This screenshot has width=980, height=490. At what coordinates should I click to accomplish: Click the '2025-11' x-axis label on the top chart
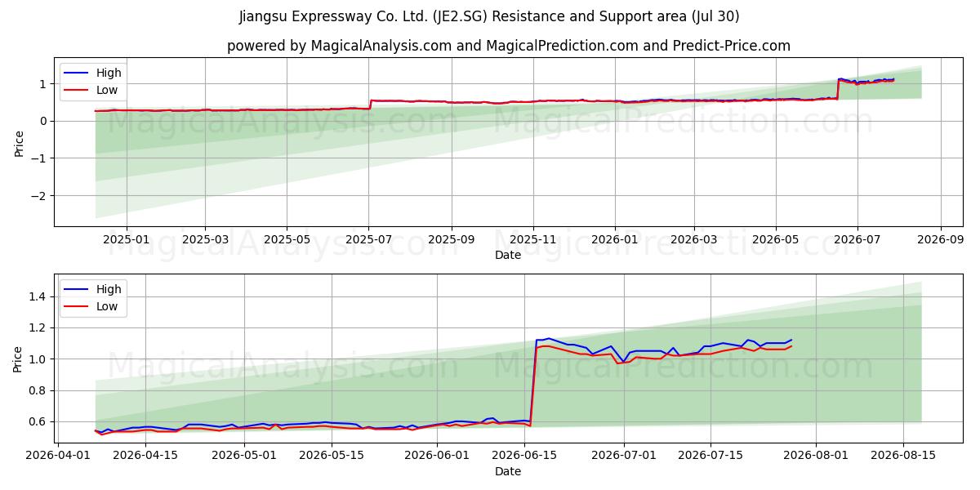pos(533,241)
